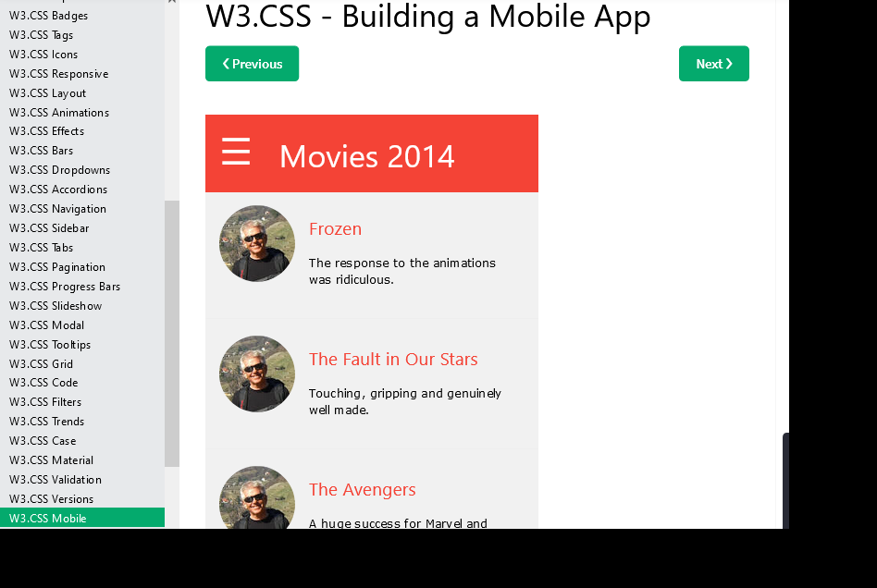The width and height of the screenshot is (877, 588).
Task: Open W3.CSS Effects in sidebar
Action: click(x=82, y=131)
